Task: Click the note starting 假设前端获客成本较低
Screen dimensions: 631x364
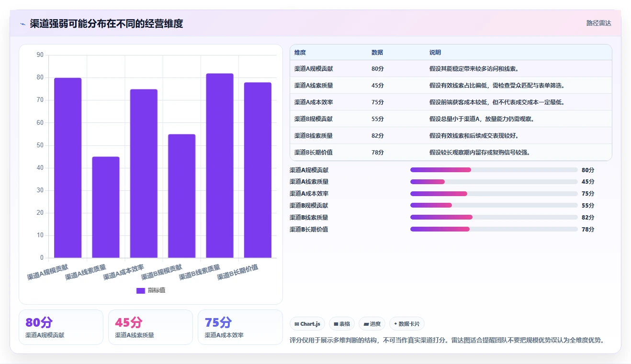Action: (498, 102)
